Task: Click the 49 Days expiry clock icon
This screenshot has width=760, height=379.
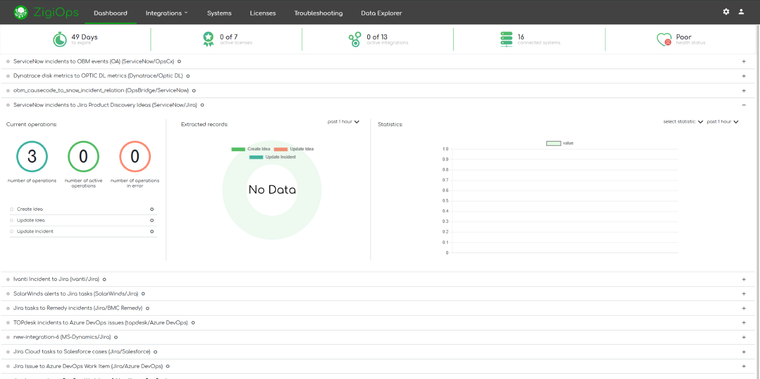Action: coord(60,39)
